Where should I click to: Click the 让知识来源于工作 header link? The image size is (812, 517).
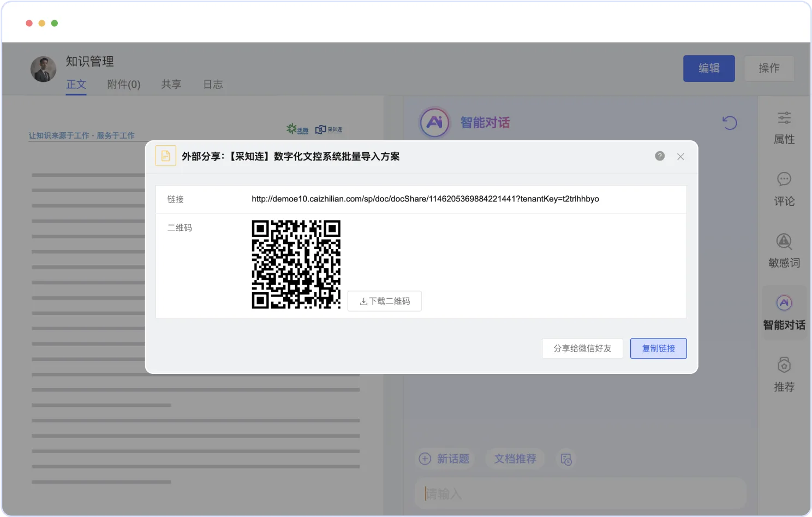pyautogui.click(x=81, y=135)
